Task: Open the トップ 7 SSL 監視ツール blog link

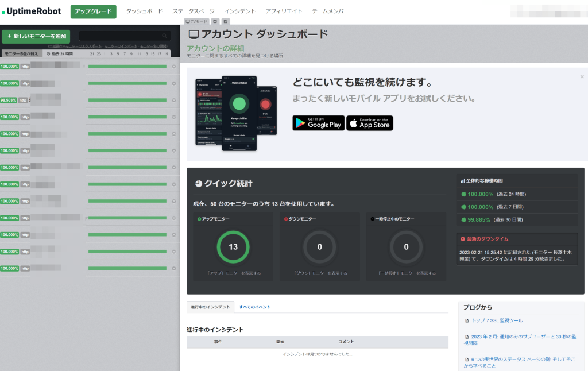Action: coord(497,320)
